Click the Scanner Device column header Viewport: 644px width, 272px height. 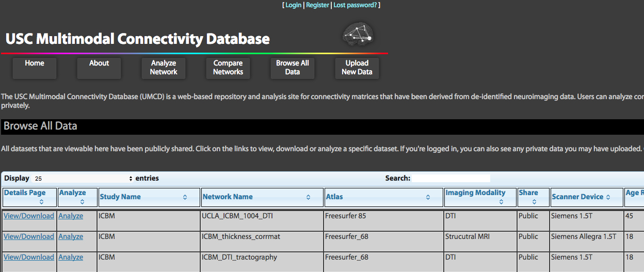coord(587,197)
